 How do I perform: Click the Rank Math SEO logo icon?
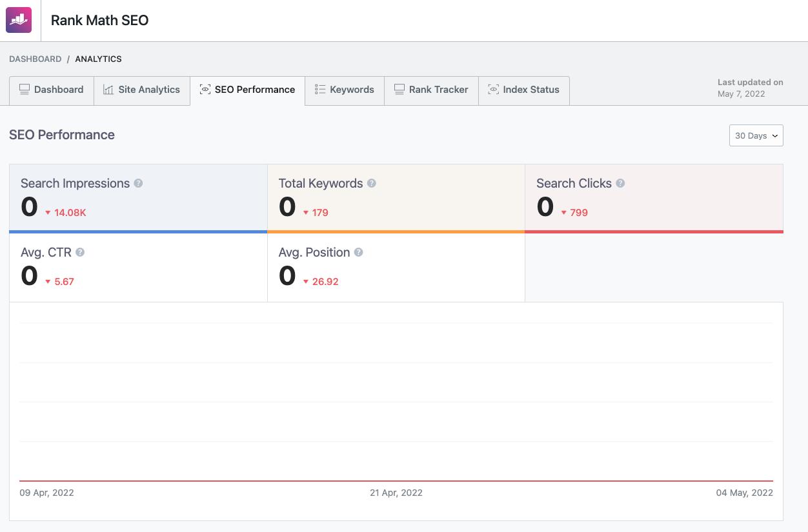tap(19, 20)
